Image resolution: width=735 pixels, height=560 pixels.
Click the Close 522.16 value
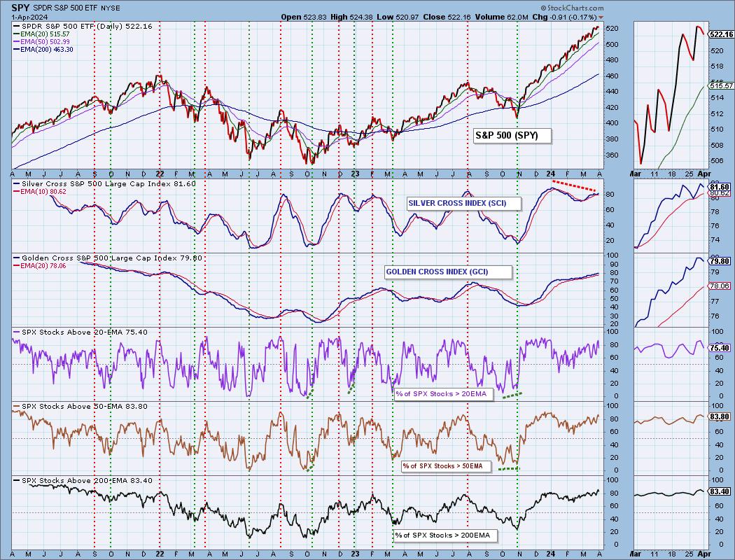[447, 17]
